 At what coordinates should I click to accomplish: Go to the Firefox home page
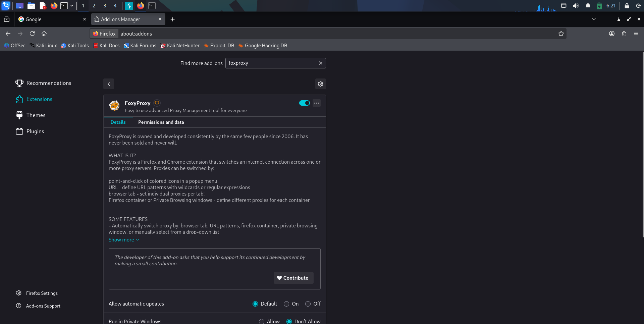tap(44, 34)
